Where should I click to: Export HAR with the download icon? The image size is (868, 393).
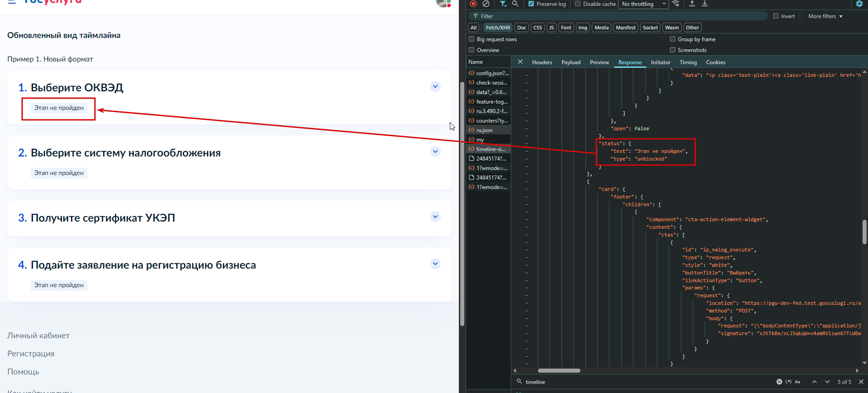point(705,4)
